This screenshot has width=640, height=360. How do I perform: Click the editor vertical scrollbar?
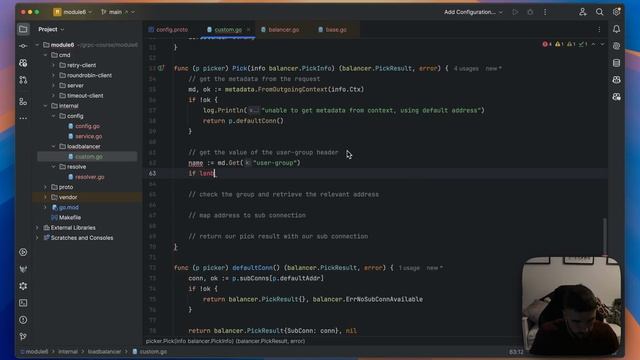[x=604, y=236]
